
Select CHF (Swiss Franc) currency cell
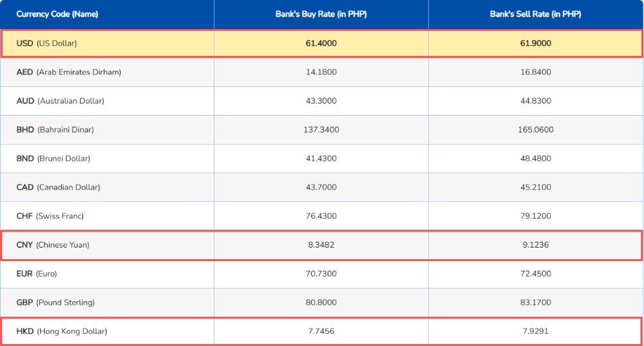[107, 216]
